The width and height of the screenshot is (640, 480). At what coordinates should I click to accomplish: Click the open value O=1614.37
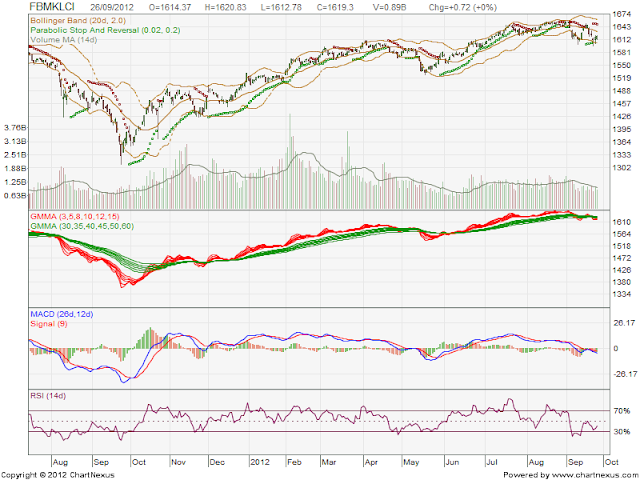point(169,7)
